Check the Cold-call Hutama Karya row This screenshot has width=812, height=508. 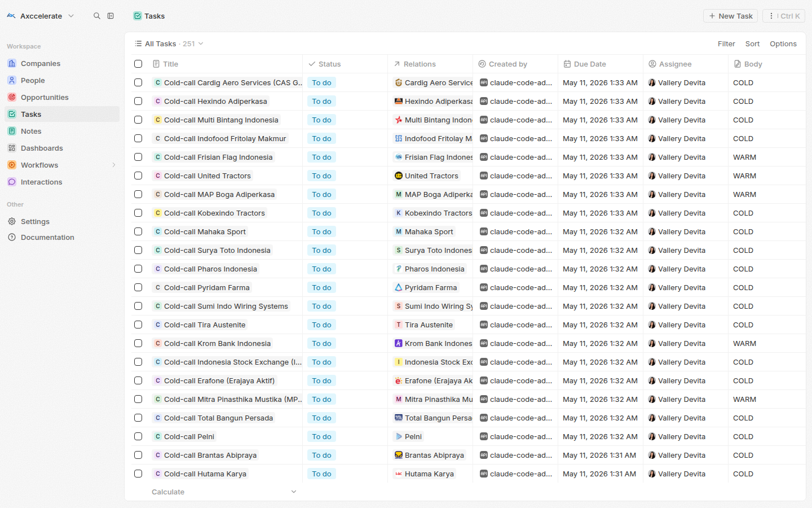pyautogui.click(x=138, y=474)
